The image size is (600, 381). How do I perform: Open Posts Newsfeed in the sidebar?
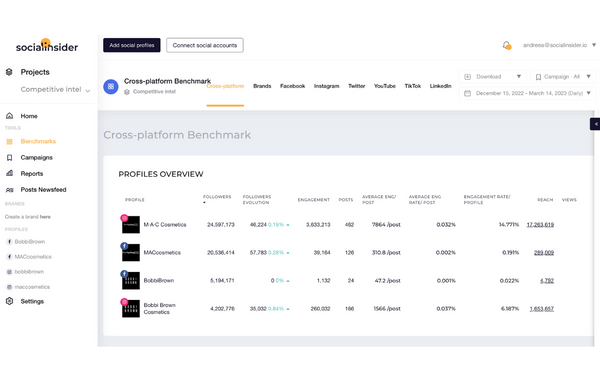(43, 190)
